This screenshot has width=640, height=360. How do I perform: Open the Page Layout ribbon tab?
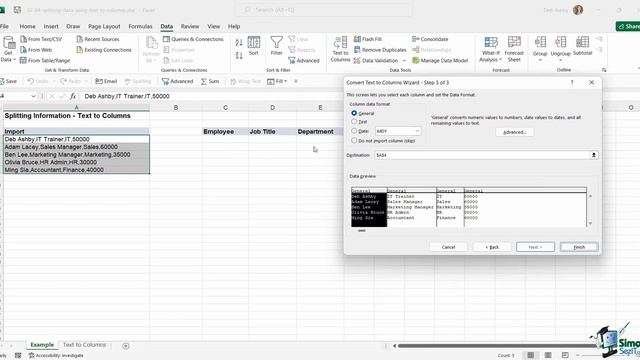(x=104, y=27)
